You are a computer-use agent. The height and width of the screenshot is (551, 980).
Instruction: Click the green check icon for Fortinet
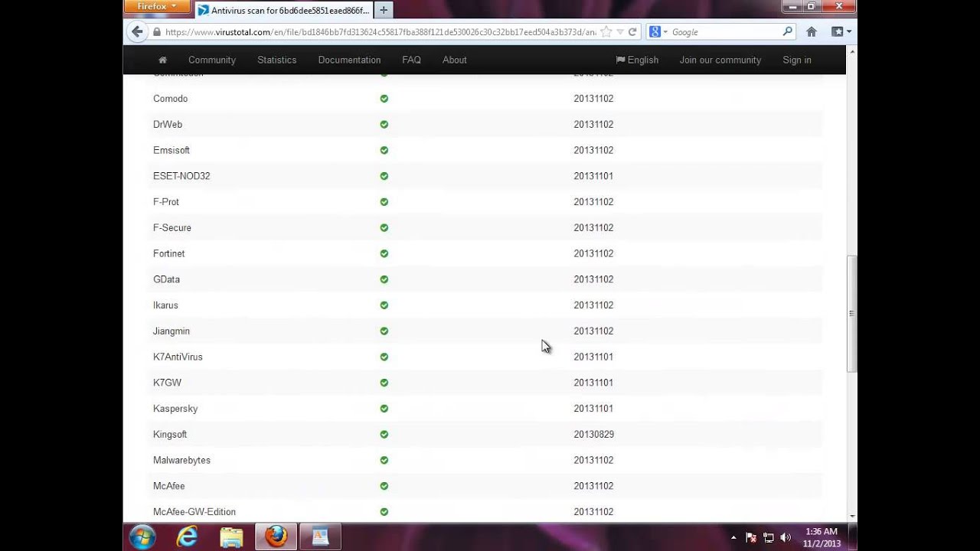click(x=384, y=253)
